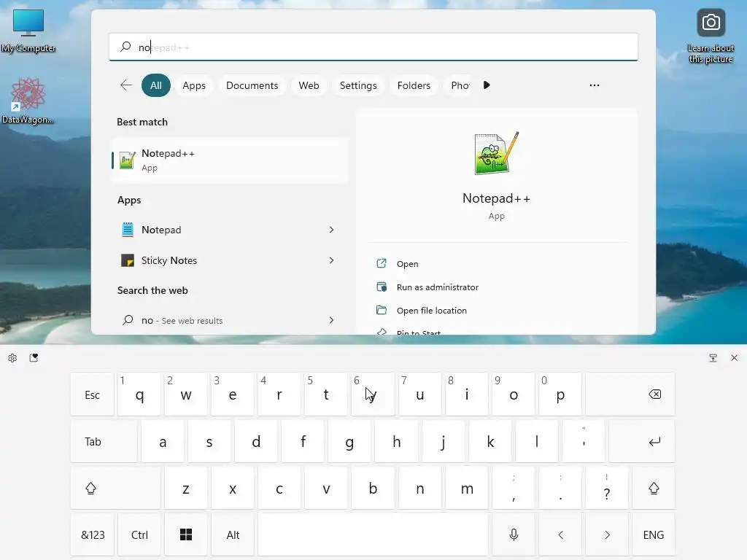The width and height of the screenshot is (747, 560).
Task: Open the Notepad++ best match result
Action: click(x=230, y=160)
